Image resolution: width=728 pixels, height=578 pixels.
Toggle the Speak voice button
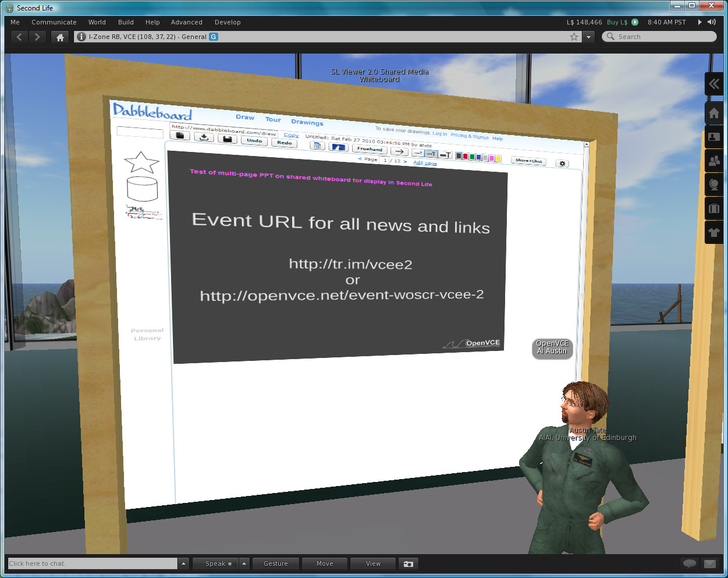point(215,563)
